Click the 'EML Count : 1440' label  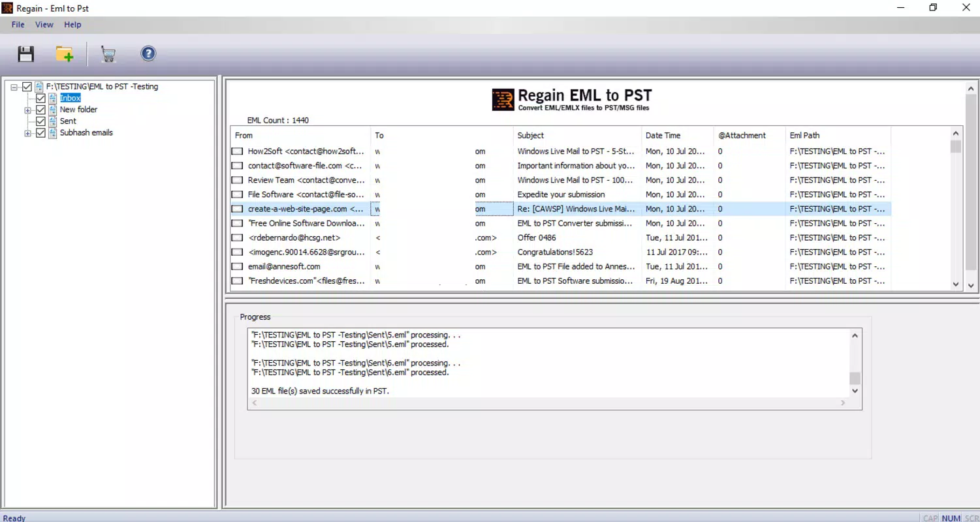tap(278, 120)
